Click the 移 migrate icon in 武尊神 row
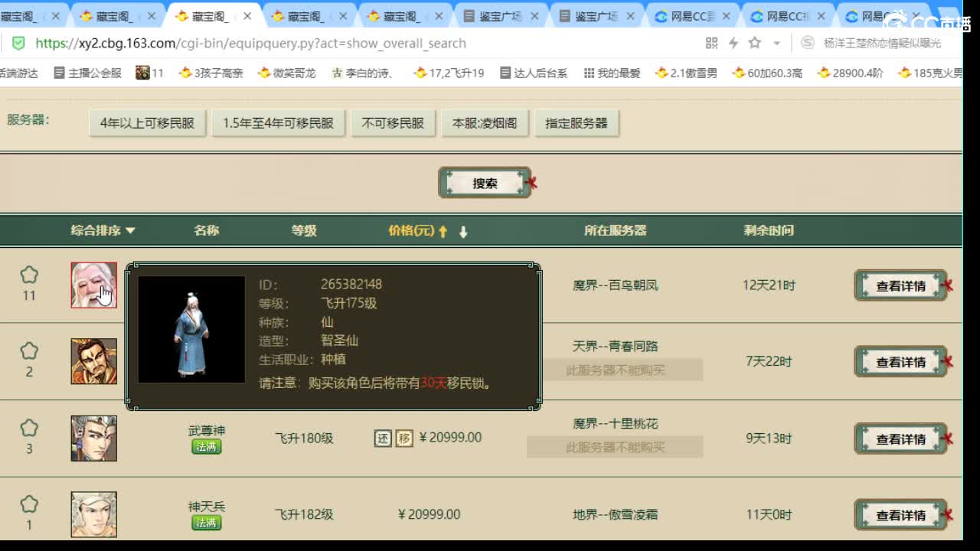The image size is (980, 551). pyautogui.click(x=404, y=438)
